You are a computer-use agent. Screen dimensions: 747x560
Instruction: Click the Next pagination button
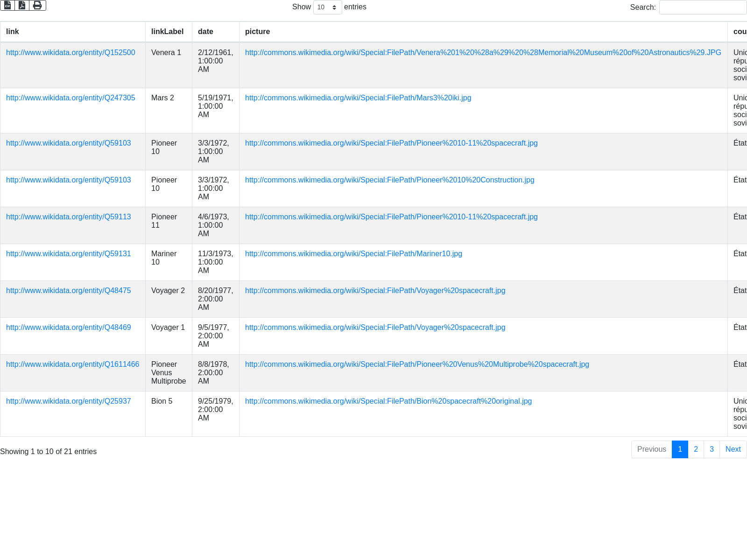(733, 449)
